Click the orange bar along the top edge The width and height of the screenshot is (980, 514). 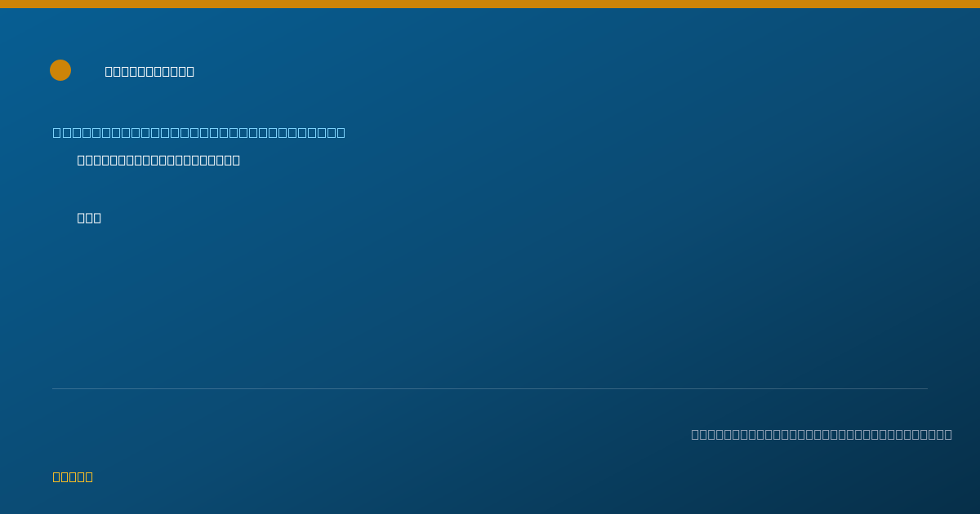pos(490,4)
